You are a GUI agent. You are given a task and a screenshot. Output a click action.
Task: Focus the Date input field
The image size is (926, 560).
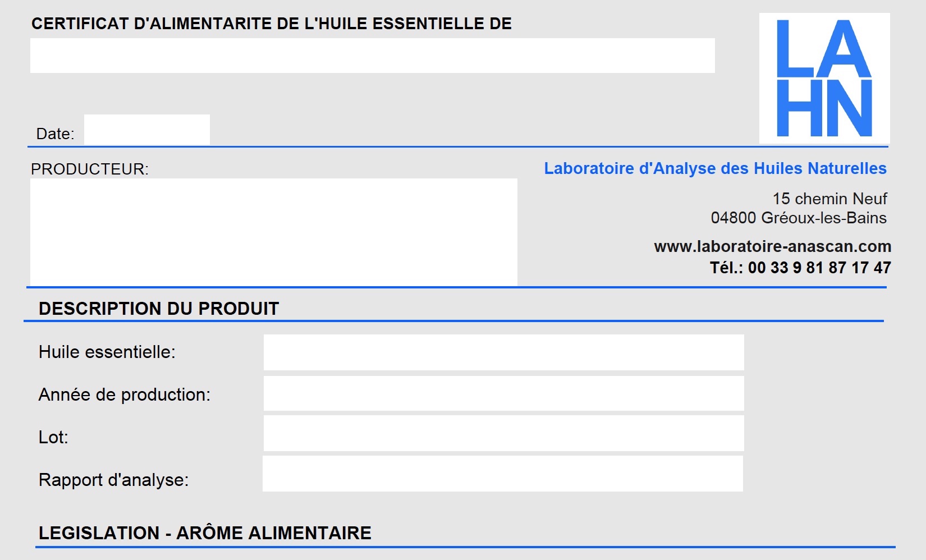(147, 130)
